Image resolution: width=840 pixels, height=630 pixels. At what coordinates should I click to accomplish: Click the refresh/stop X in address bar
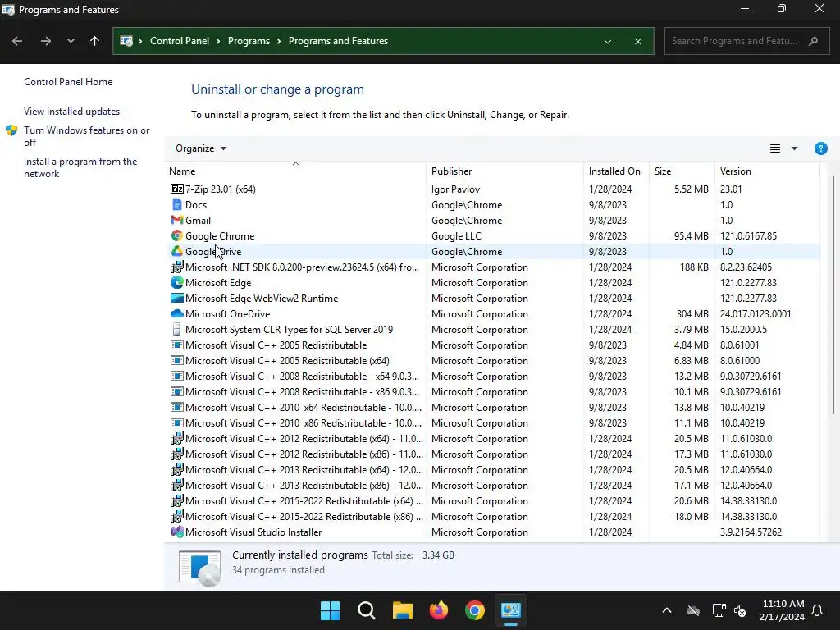pyautogui.click(x=637, y=41)
